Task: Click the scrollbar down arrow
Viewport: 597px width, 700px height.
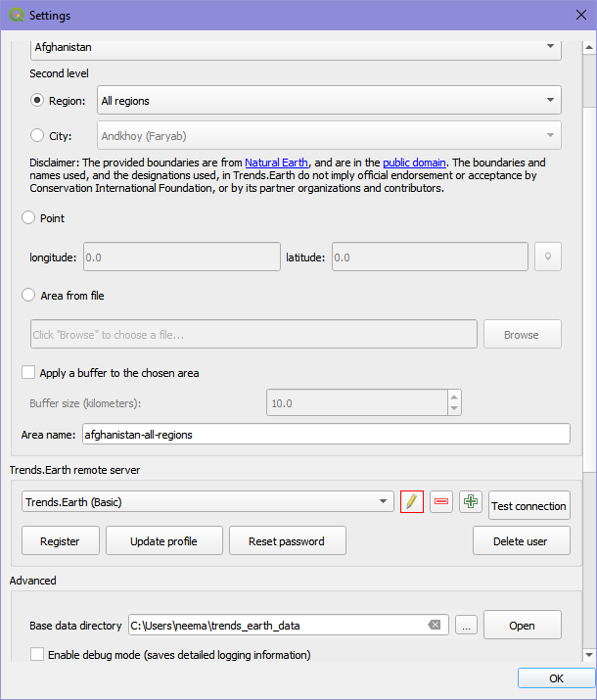Action: pyautogui.click(x=589, y=655)
